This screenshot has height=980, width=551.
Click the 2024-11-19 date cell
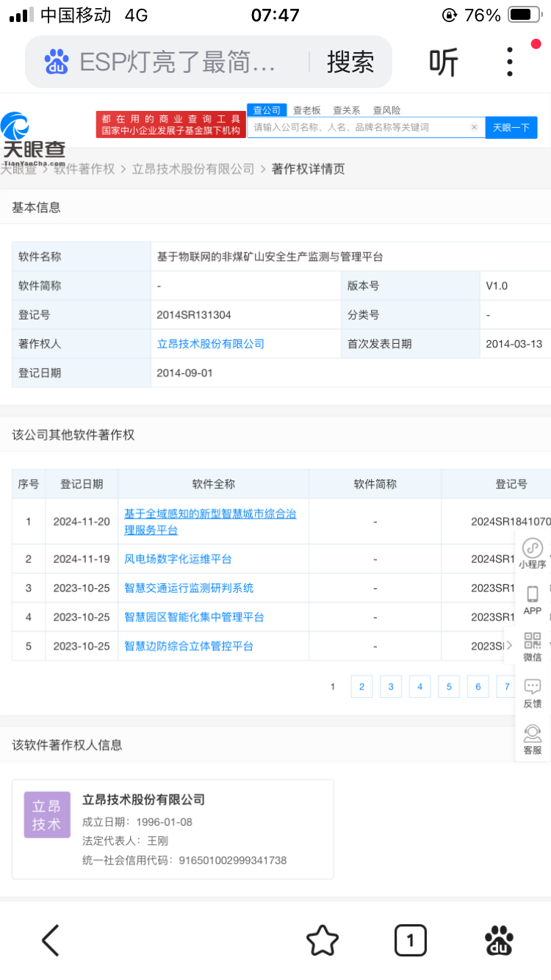[x=82, y=559]
